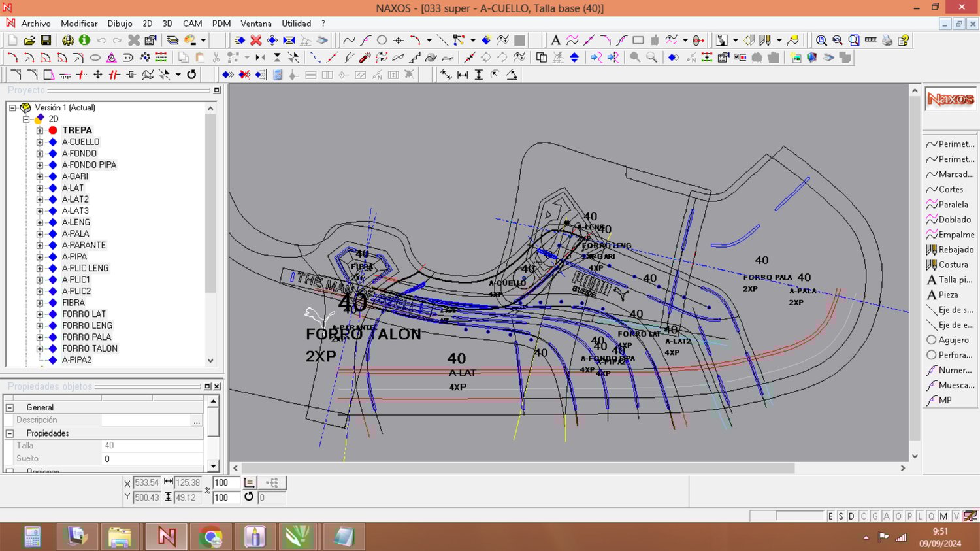Select the ellipse shape tool
Image resolution: width=980 pixels, height=551 pixels.
[x=95, y=58]
